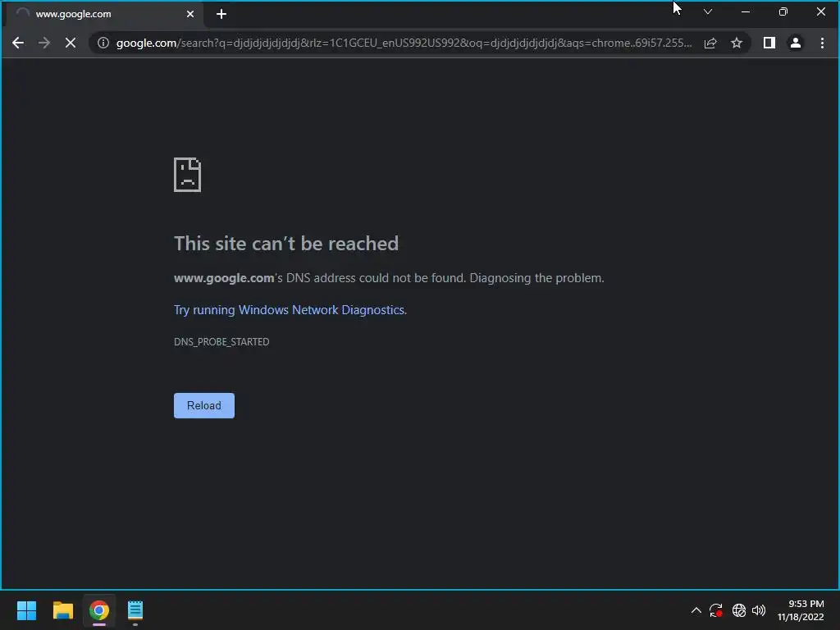The image size is (840, 630).
Task: Select the www.google.com tab
Action: tap(104, 14)
